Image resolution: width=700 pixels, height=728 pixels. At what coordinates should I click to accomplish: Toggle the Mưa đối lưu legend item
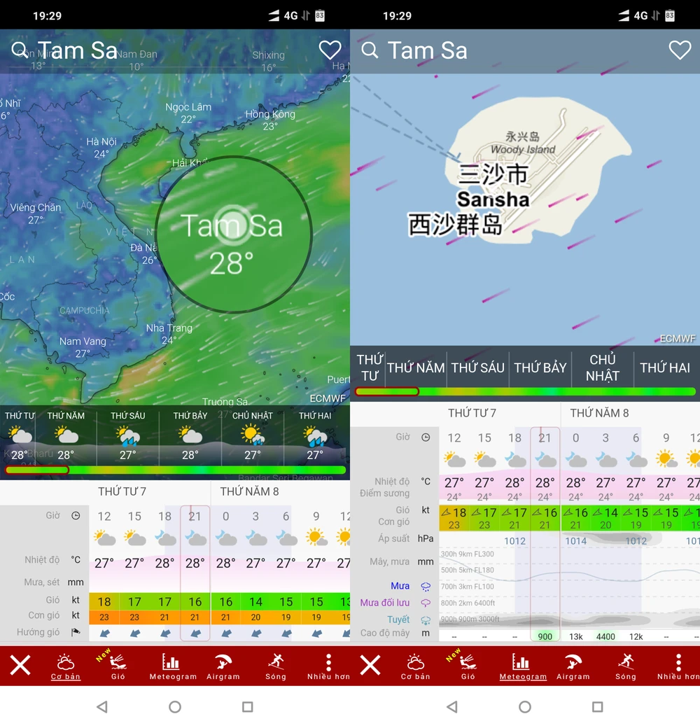[426, 603]
